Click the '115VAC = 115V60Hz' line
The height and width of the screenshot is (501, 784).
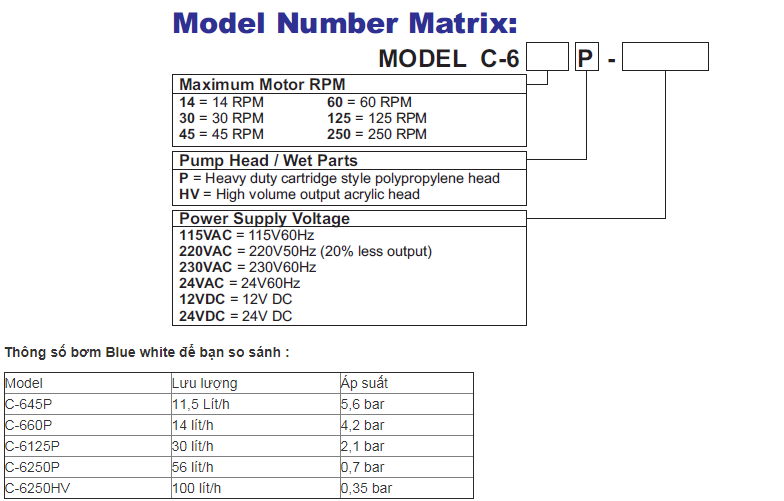coord(247,235)
